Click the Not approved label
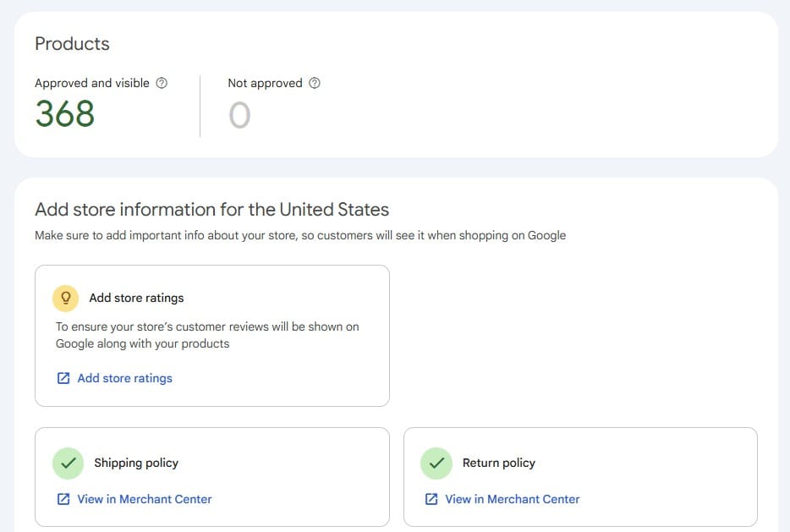 point(265,83)
